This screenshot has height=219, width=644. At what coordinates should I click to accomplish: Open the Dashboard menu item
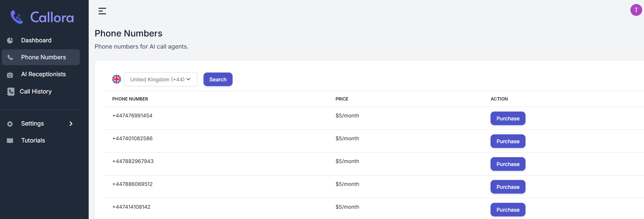tap(36, 40)
